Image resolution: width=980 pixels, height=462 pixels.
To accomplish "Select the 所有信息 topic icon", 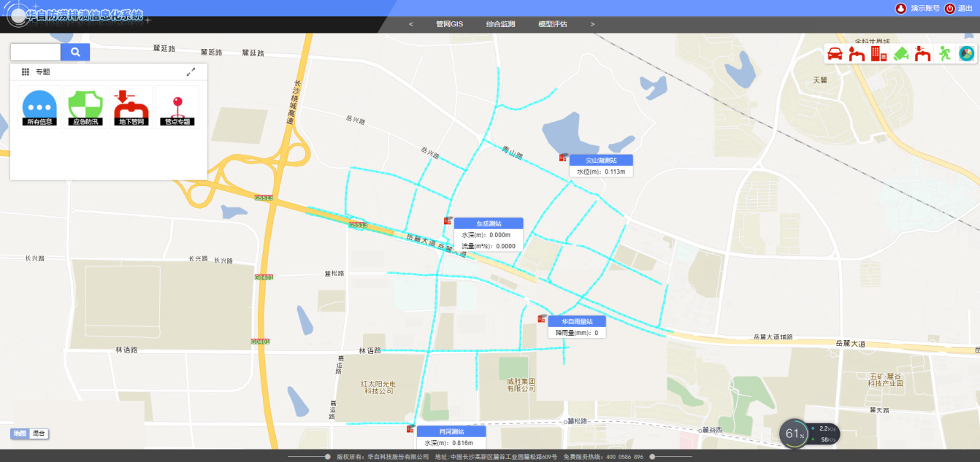I will (x=39, y=107).
